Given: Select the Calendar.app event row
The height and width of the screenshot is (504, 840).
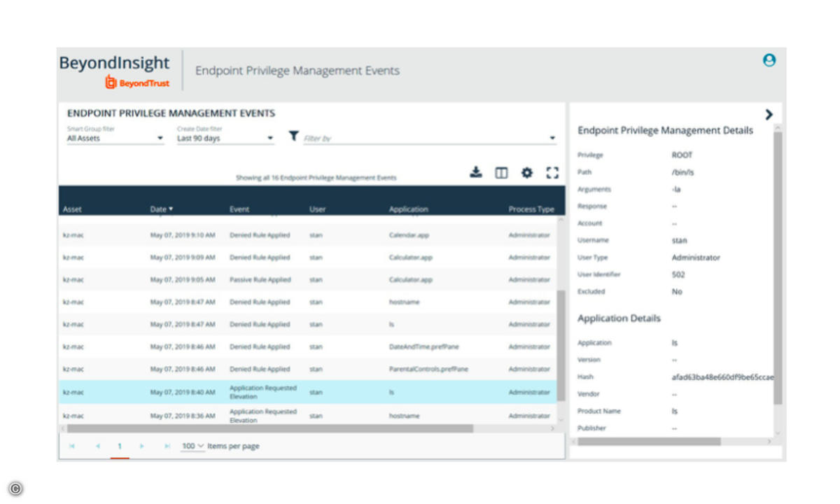Looking at the screenshot, I should [307, 235].
